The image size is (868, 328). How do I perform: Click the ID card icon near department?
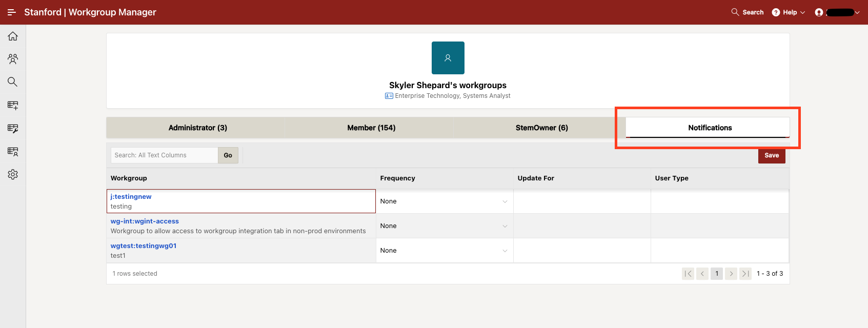point(389,96)
